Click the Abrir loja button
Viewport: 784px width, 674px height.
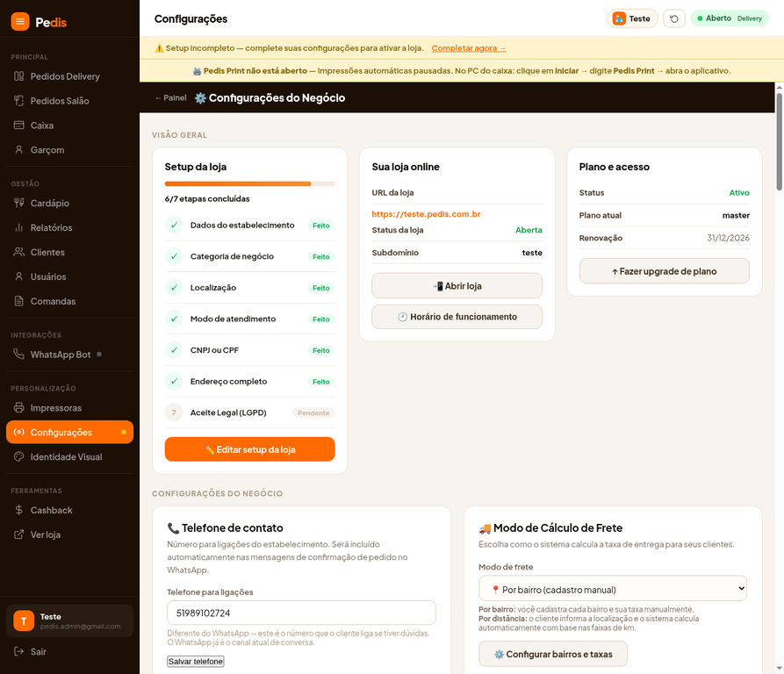click(457, 286)
